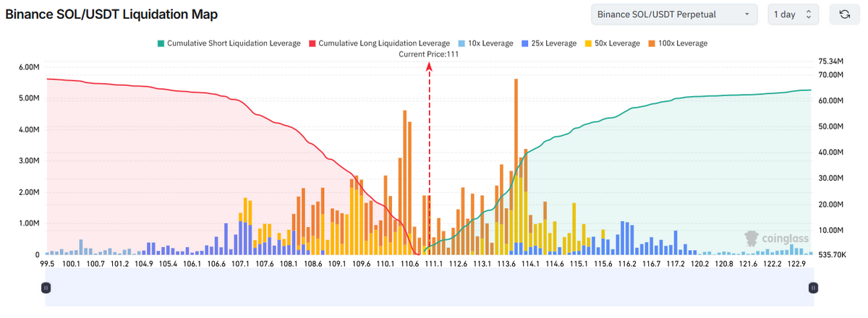Click the green swatch for Cumulative Short

click(160, 43)
